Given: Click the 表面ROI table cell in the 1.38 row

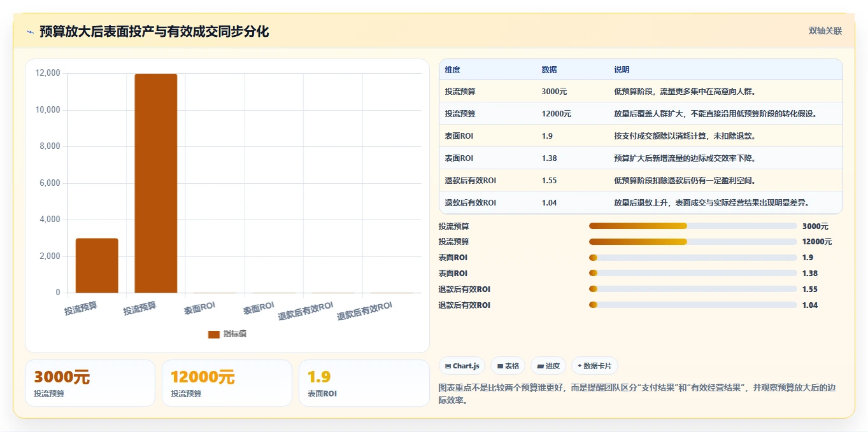Looking at the screenshot, I should coord(459,158).
